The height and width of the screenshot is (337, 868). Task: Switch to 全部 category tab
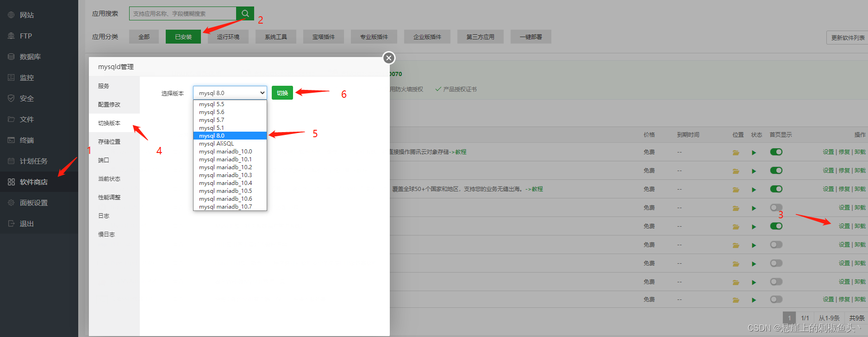tap(144, 37)
